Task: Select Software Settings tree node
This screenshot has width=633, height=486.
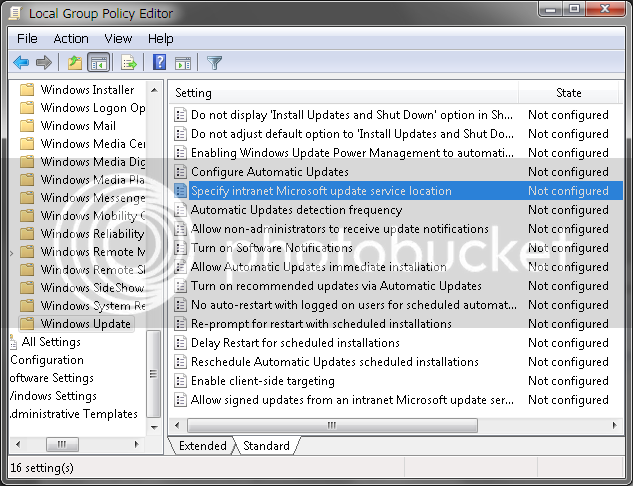Action: [x=52, y=378]
